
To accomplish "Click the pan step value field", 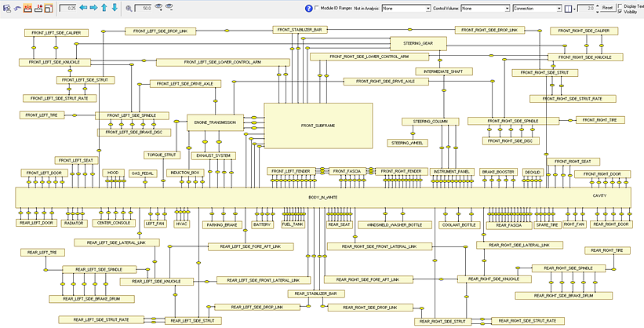I will click(67, 8).
